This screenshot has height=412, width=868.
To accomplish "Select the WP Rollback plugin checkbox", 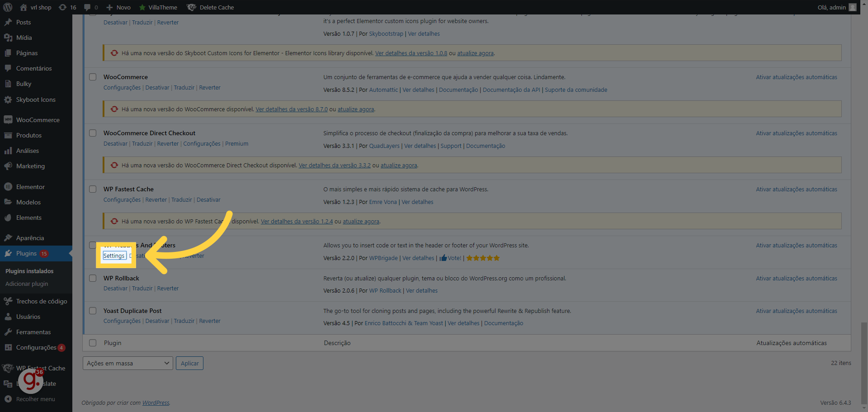I will 93,278.
